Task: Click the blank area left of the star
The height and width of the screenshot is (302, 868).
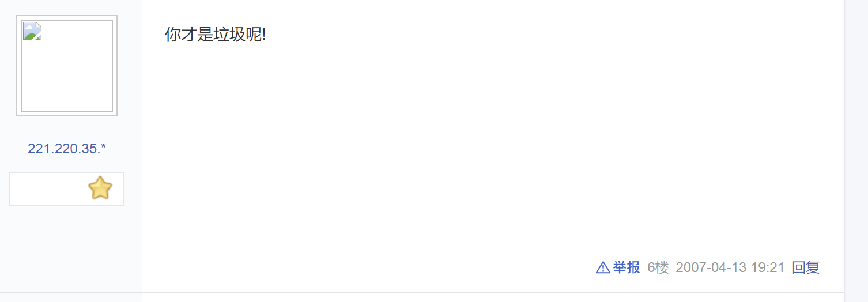Action: tap(46, 189)
